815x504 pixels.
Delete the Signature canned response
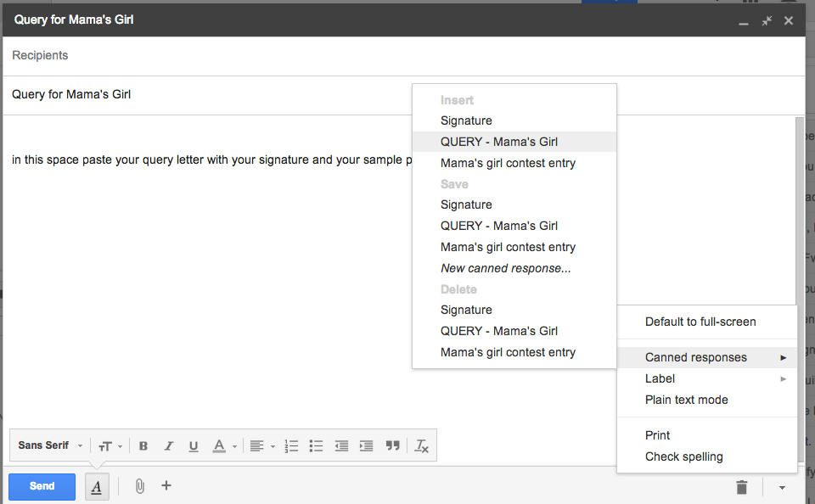pyautogui.click(x=514, y=311)
